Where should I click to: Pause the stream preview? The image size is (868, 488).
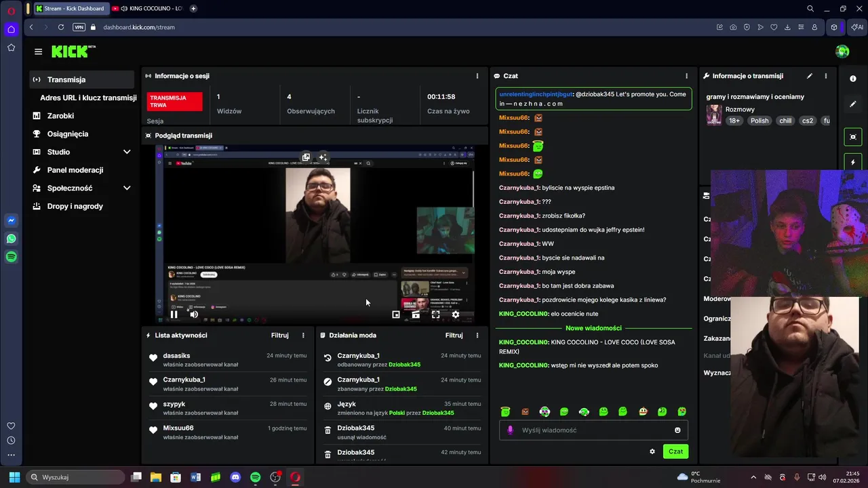[174, 314]
